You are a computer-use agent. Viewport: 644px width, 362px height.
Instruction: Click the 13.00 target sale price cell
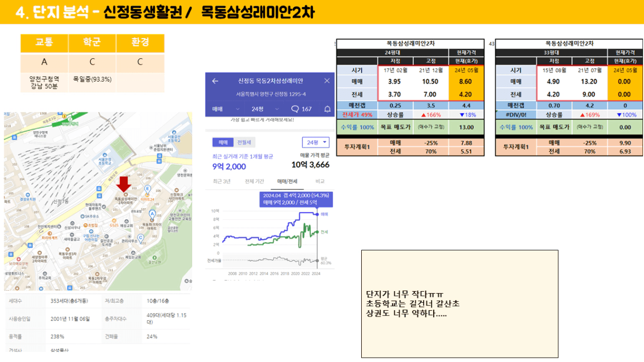click(466, 127)
